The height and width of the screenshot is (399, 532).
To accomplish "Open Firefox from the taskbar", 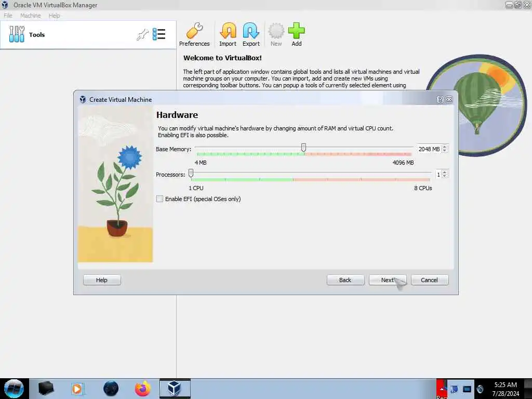I will (143, 389).
